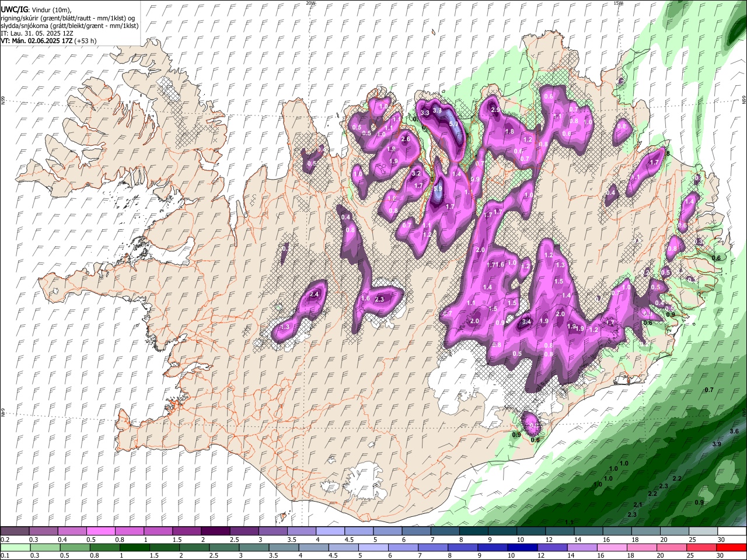Image resolution: width=747 pixels, height=560 pixels.
Task: Select the lilac 14 rain-scale swatch
Action: tap(582, 547)
